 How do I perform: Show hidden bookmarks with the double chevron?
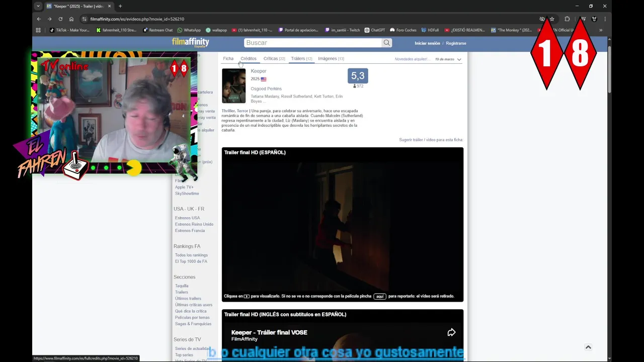[600, 30]
